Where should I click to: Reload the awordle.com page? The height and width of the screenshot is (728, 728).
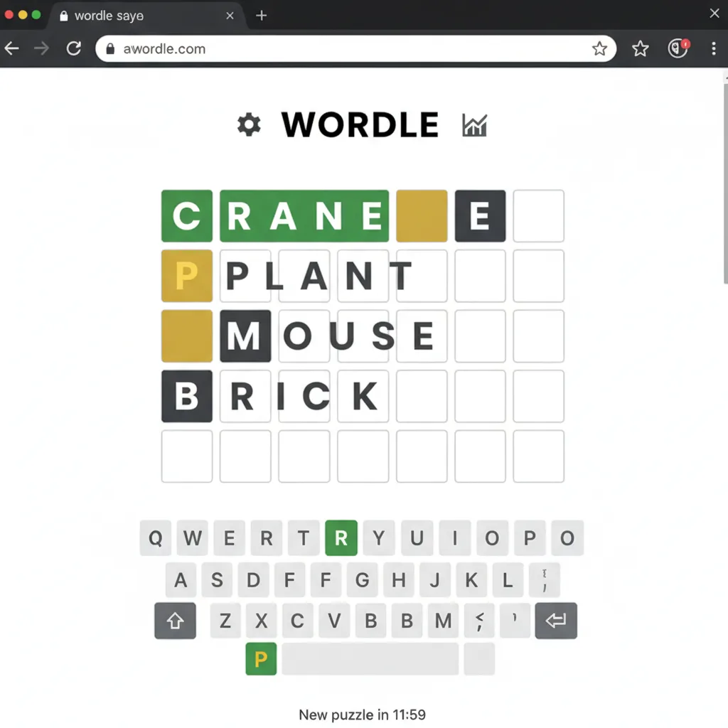pos(74,48)
